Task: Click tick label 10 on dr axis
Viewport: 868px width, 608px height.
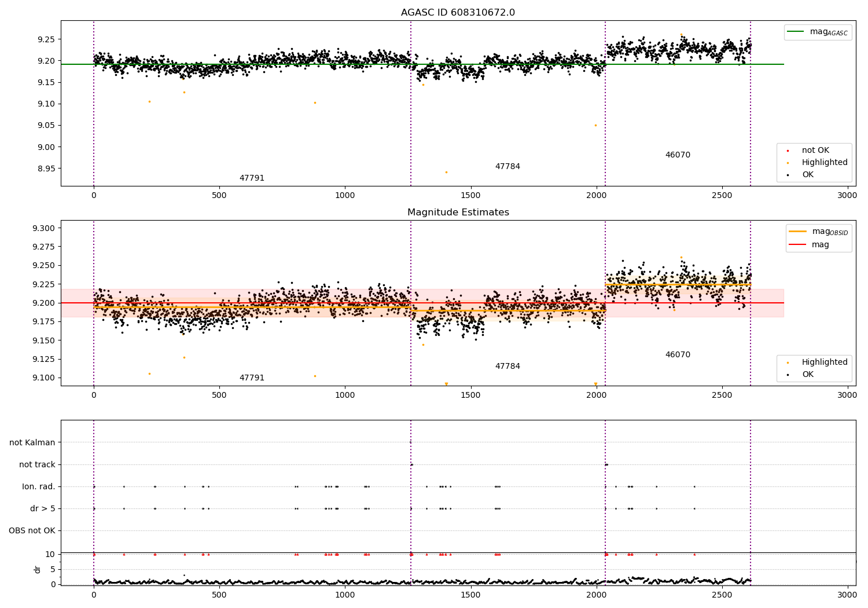Action: click(x=50, y=554)
